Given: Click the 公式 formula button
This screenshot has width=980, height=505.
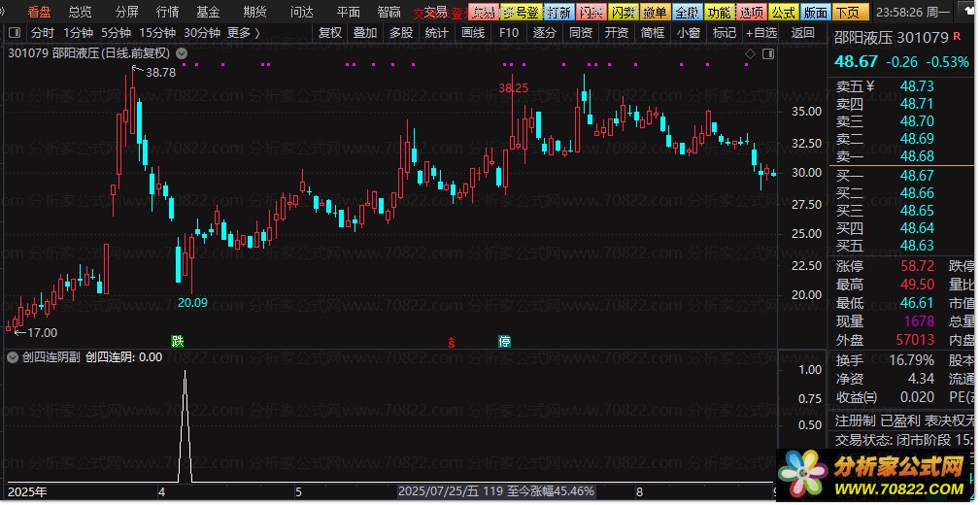Looking at the screenshot, I should click(x=784, y=12).
